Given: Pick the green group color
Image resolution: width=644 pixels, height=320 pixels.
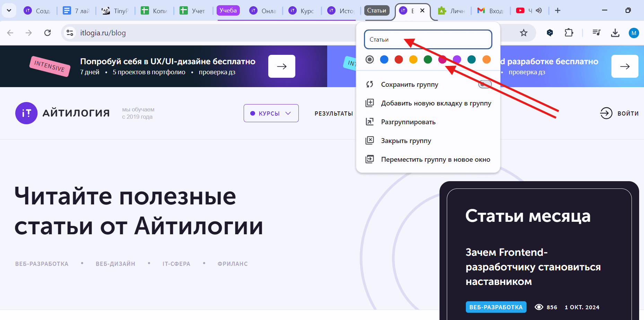Looking at the screenshot, I should pos(428,60).
